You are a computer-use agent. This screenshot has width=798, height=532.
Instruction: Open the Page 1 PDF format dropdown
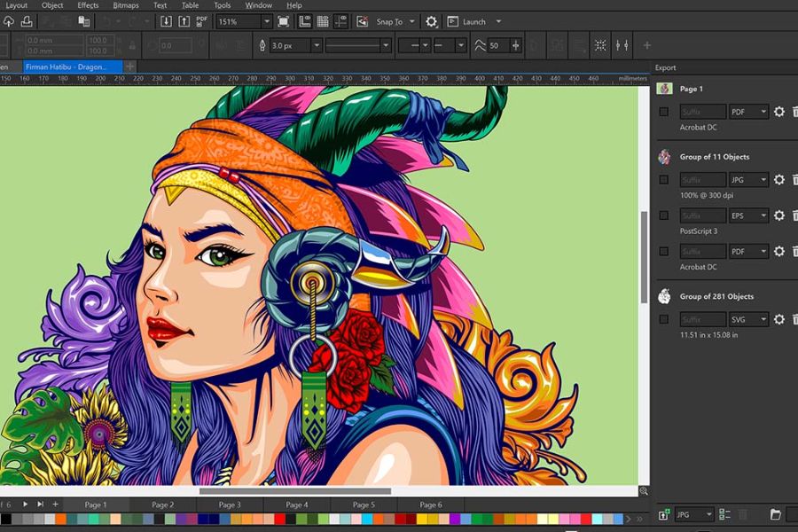point(748,112)
